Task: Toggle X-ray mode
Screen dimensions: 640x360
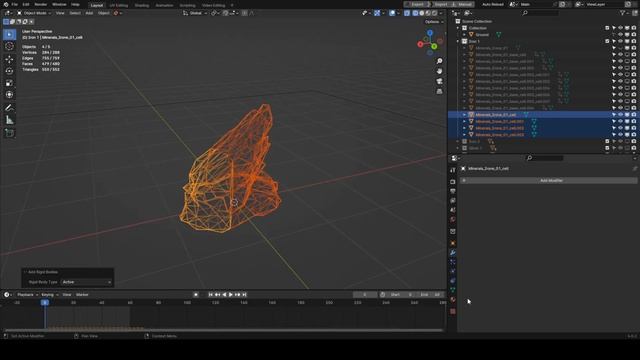Action: pyautogui.click(x=407, y=13)
